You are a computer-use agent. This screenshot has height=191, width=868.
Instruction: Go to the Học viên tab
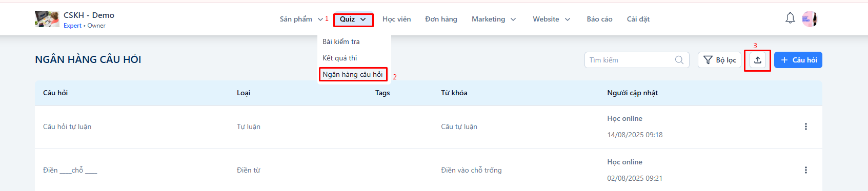point(397,19)
